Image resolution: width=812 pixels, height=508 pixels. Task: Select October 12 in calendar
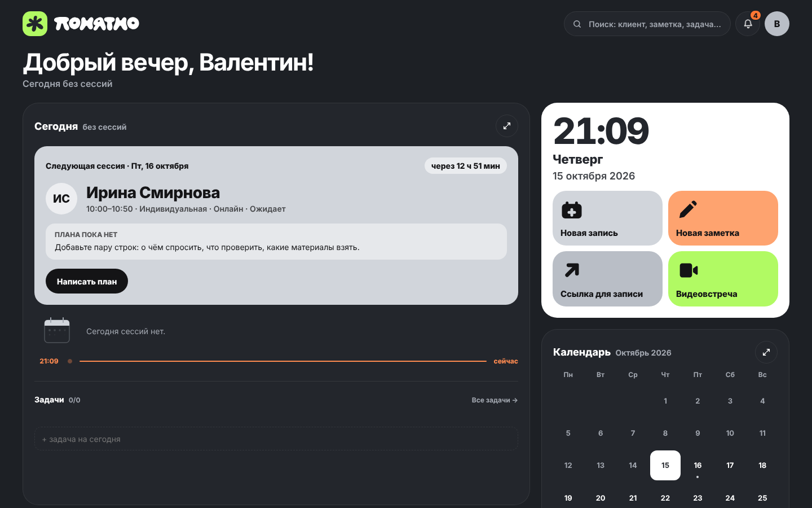coord(568,465)
